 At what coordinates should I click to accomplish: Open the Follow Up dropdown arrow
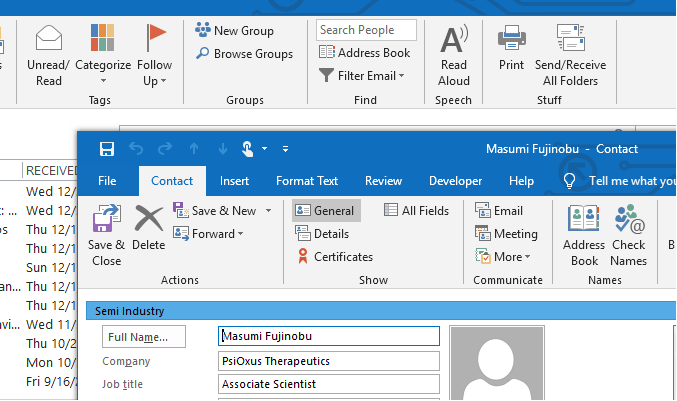click(x=164, y=81)
